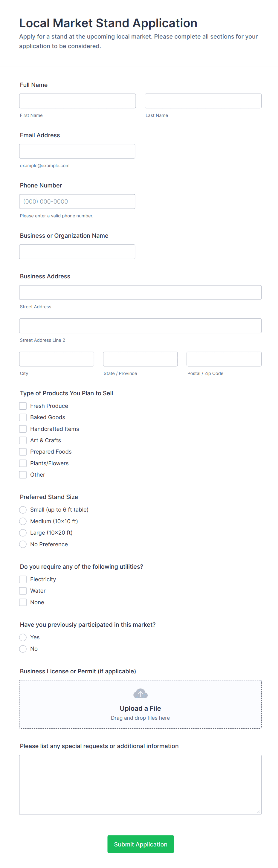Click the cloud upload icon
Viewport: 278px width, 868px height.
[140, 693]
